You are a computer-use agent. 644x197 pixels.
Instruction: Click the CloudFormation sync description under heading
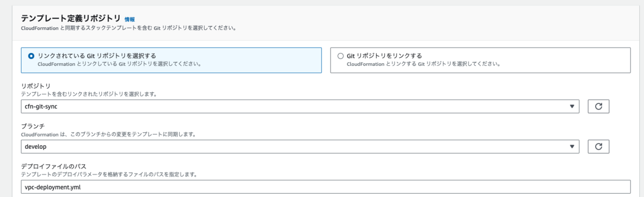coord(129,27)
